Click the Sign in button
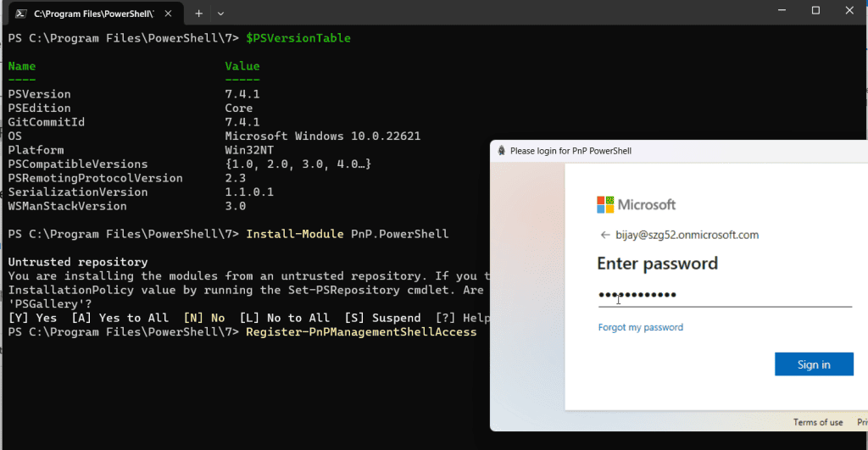The height and width of the screenshot is (450, 868). 814,364
